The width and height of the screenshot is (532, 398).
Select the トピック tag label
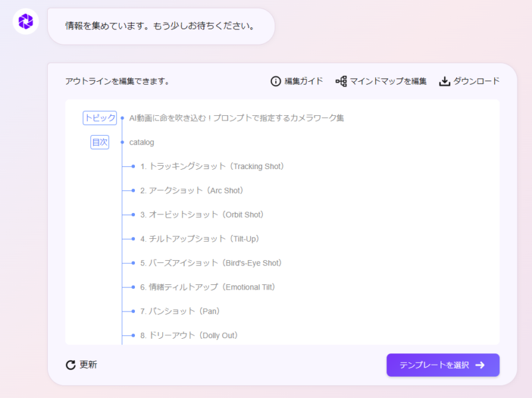pyautogui.click(x=100, y=118)
